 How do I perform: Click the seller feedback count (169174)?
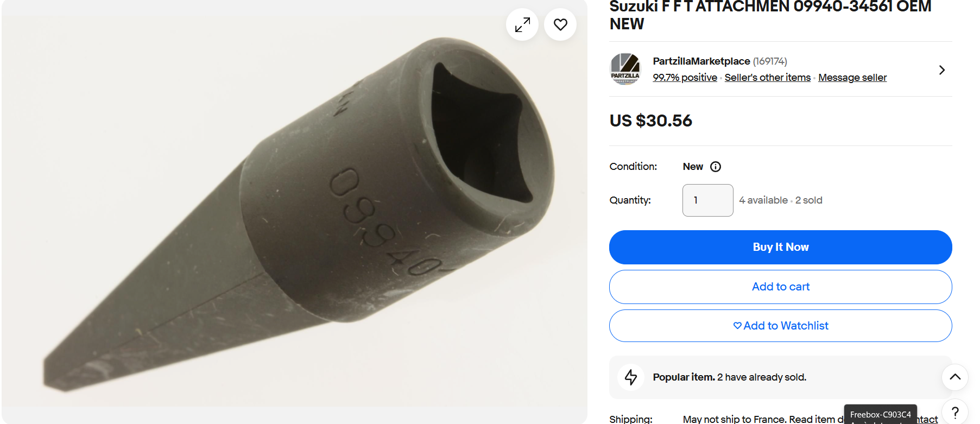770,61
